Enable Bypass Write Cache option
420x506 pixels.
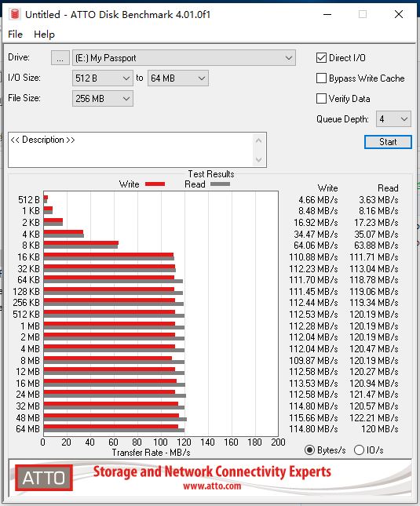321,78
